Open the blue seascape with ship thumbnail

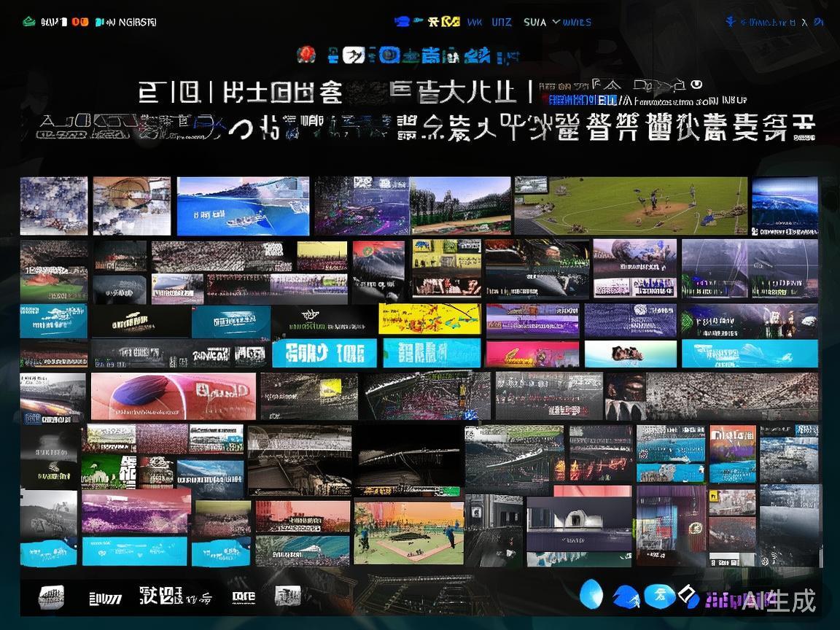(243, 206)
